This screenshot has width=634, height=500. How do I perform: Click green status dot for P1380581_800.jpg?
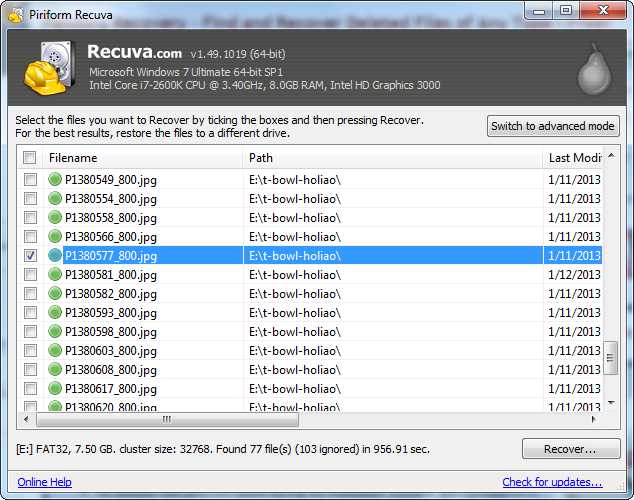pyautogui.click(x=55, y=274)
